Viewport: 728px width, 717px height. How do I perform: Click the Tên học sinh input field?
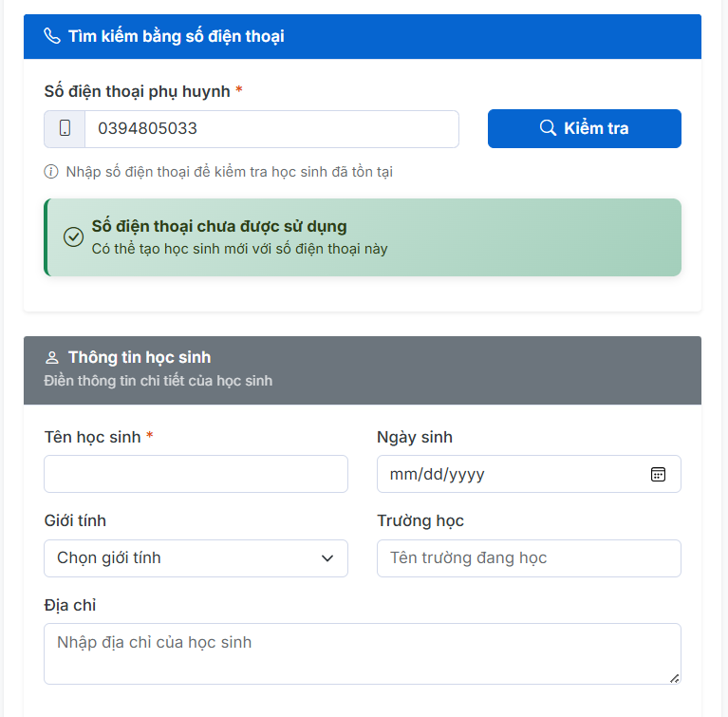pos(196,474)
